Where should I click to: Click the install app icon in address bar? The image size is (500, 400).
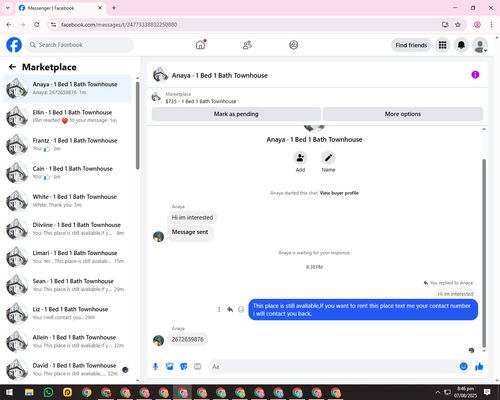pos(445,24)
